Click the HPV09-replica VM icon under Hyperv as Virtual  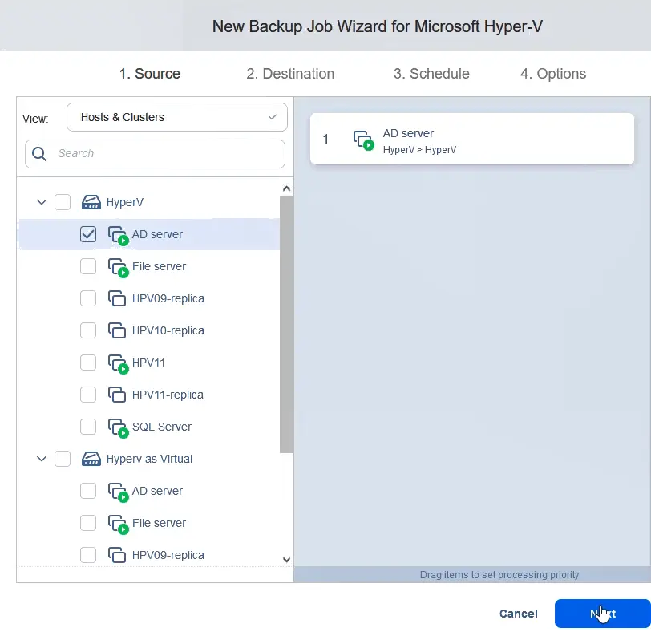point(117,555)
